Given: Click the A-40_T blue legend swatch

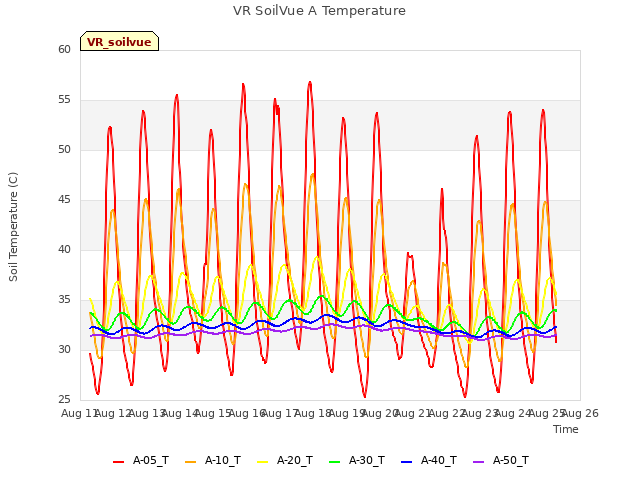Looking at the screenshot, I should [x=407, y=462].
